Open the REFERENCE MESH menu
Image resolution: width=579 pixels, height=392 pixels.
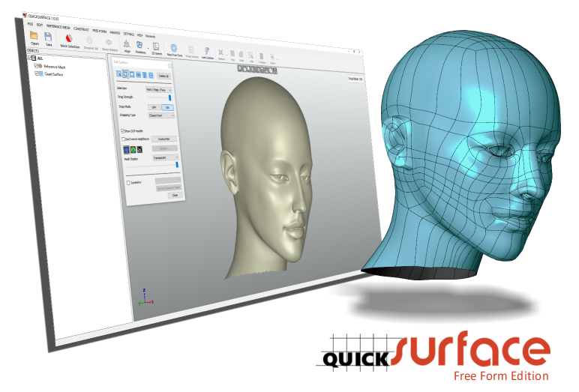pos(58,27)
